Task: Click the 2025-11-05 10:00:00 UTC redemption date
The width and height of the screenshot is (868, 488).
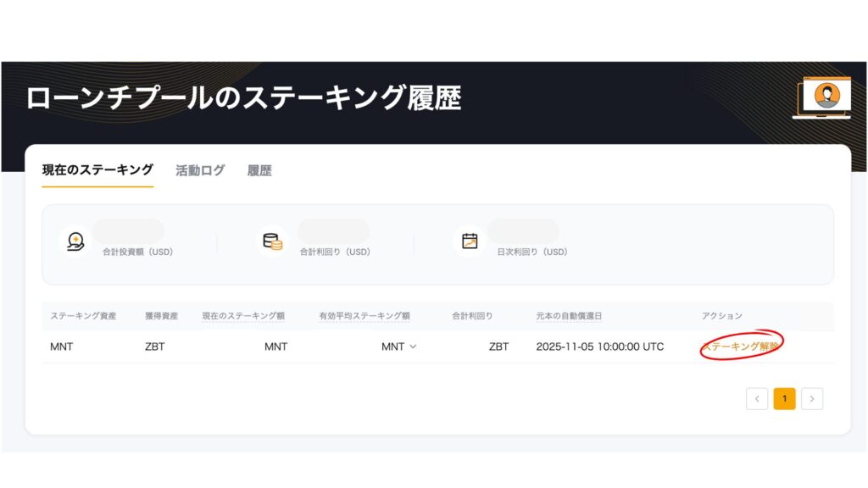Action: pyautogui.click(x=600, y=347)
